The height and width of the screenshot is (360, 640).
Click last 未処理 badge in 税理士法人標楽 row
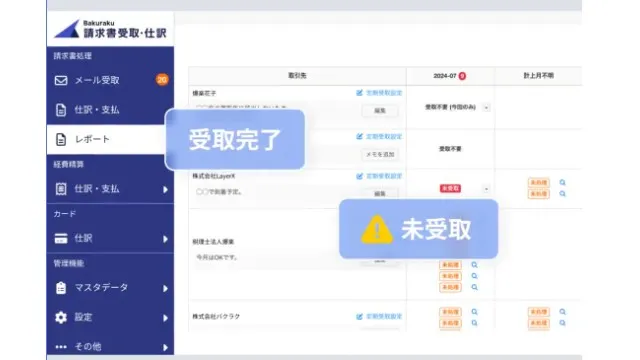coord(450,287)
